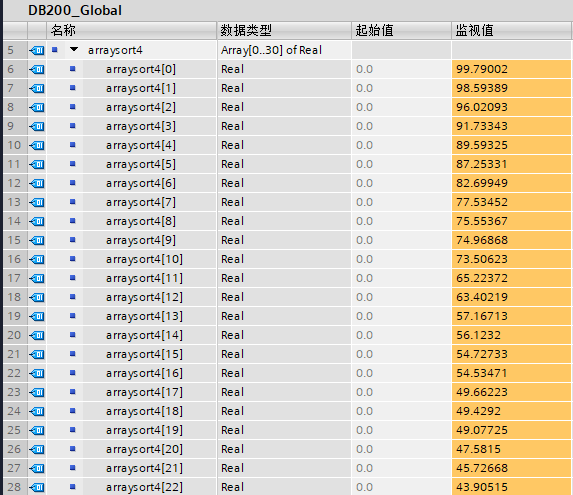This screenshot has height=495, width=573.
Task: Click the monitor value 96.02093
Action: pyautogui.click(x=511, y=107)
